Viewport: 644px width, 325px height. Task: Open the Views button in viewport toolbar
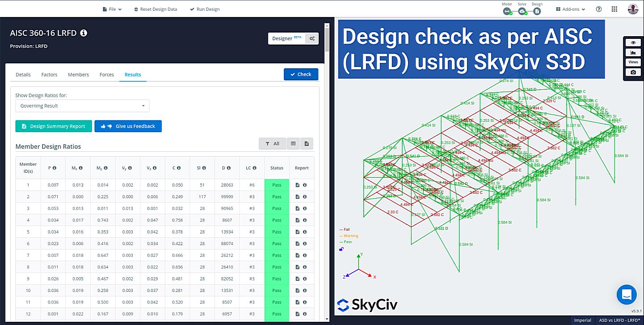(x=633, y=62)
